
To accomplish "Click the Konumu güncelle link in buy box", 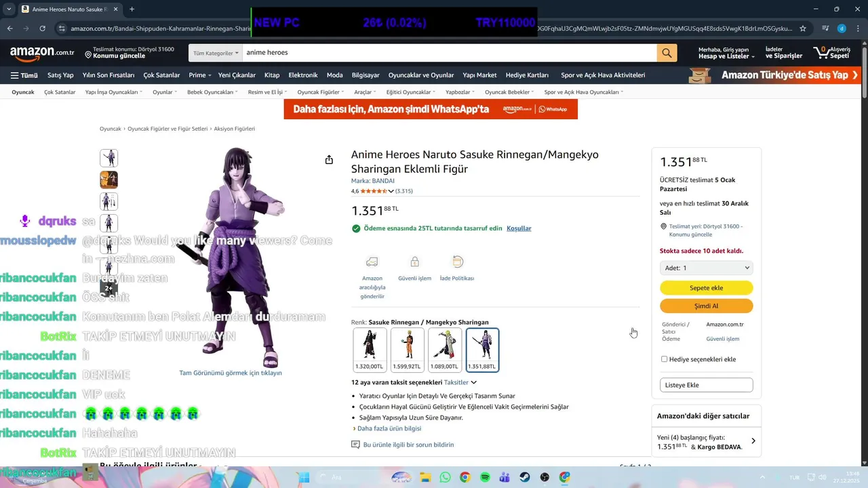I will (x=690, y=235).
